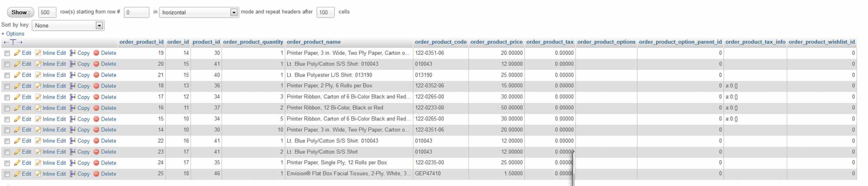Click the rows count field showing 500
Screen dimensions: 868x186
pos(47,13)
